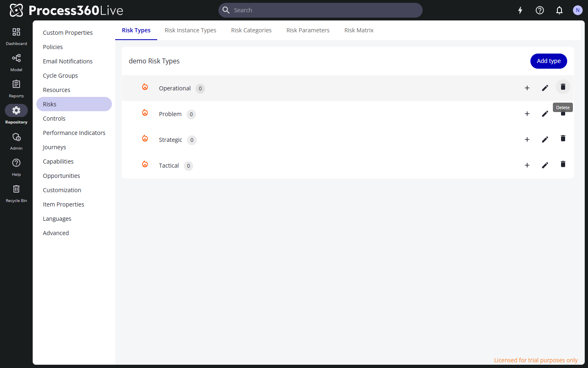The height and width of the screenshot is (368, 588).
Task: Click the flame icon beside Strategic
Action: pos(145,138)
